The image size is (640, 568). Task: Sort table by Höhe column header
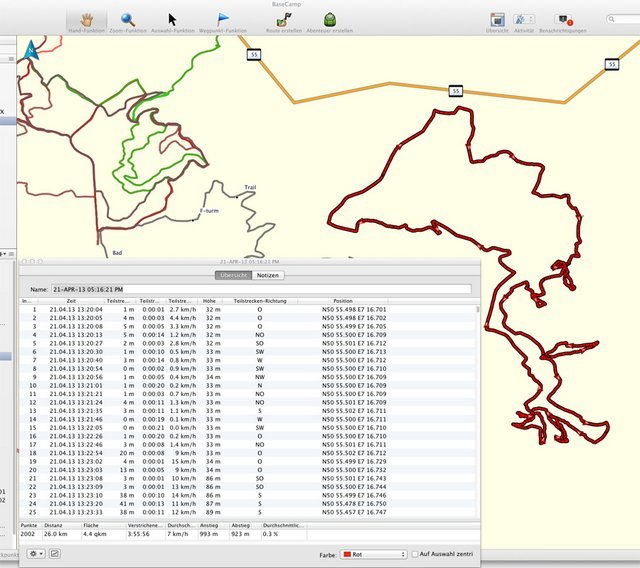coord(207,300)
